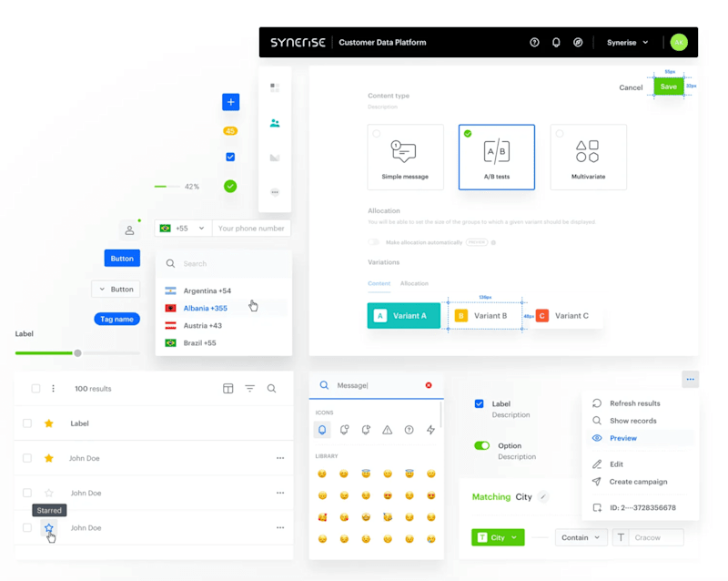Viewport: 728px width, 581px height.
Task: Select the Multivariate radio card
Action: (588, 158)
